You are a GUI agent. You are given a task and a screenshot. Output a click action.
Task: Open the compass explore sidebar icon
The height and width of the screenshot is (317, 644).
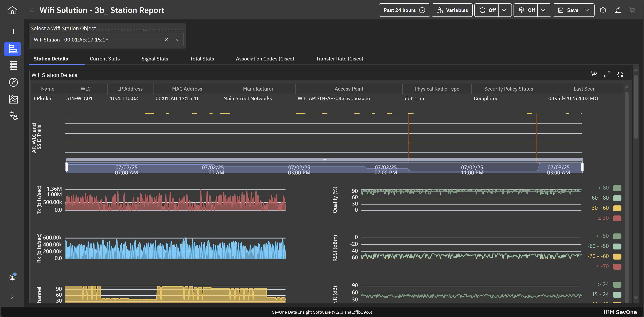(13, 82)
